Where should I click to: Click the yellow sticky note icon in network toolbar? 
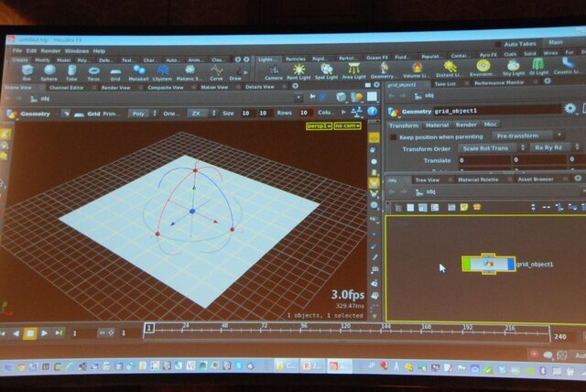pyautogui.click(x=464, y=207)
